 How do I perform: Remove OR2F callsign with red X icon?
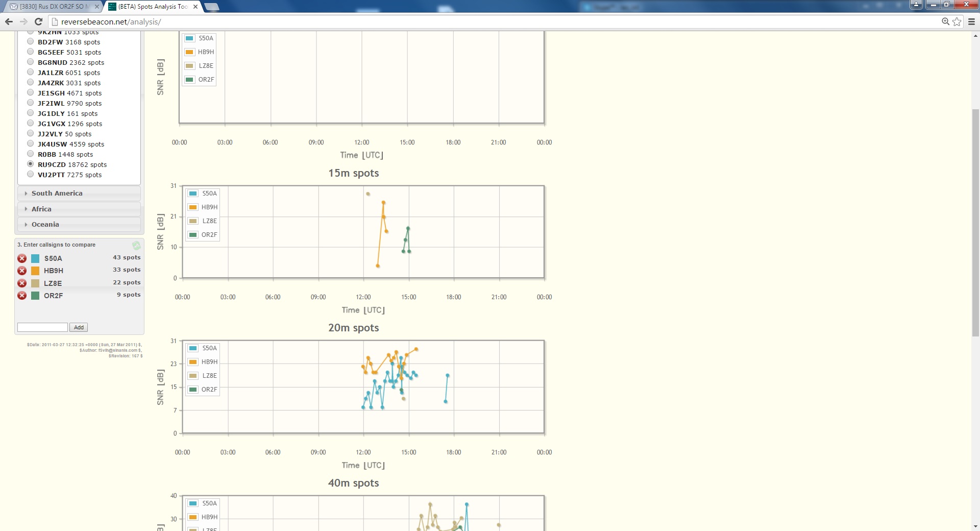[x=22, y=296]
